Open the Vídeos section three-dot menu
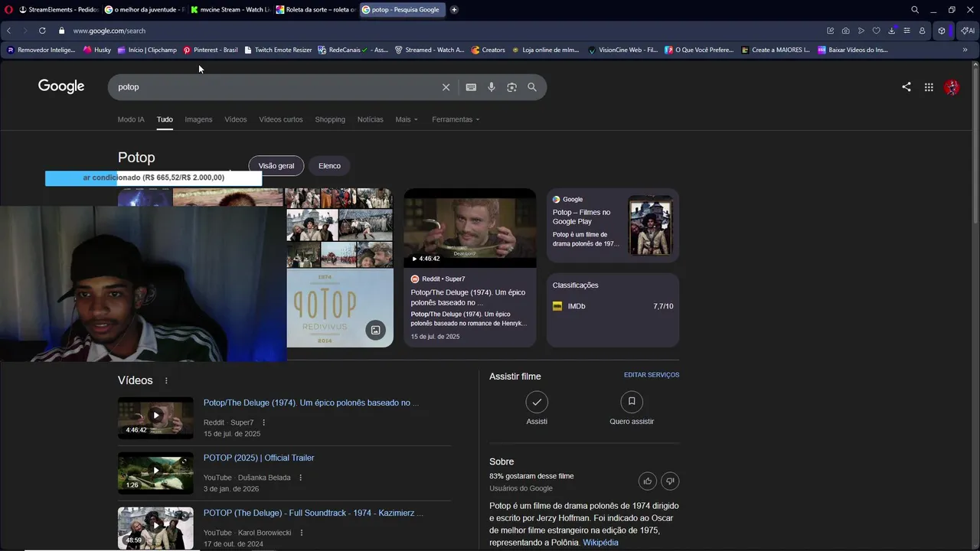 point(166,380)
